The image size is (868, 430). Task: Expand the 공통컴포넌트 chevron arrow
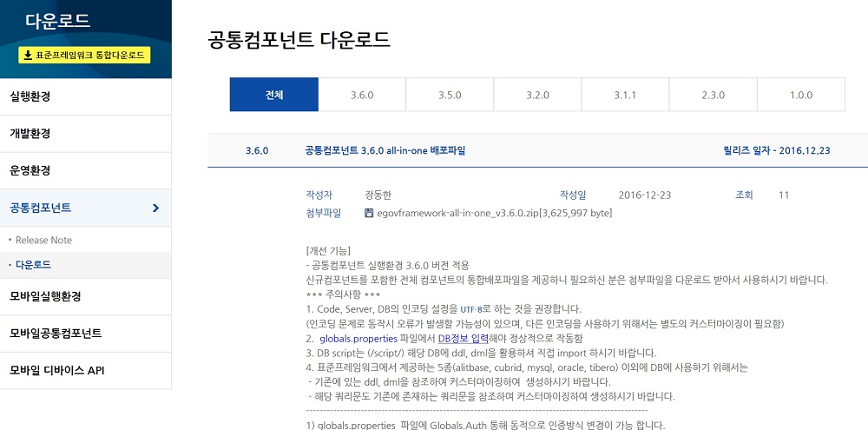tap(155, 208)
